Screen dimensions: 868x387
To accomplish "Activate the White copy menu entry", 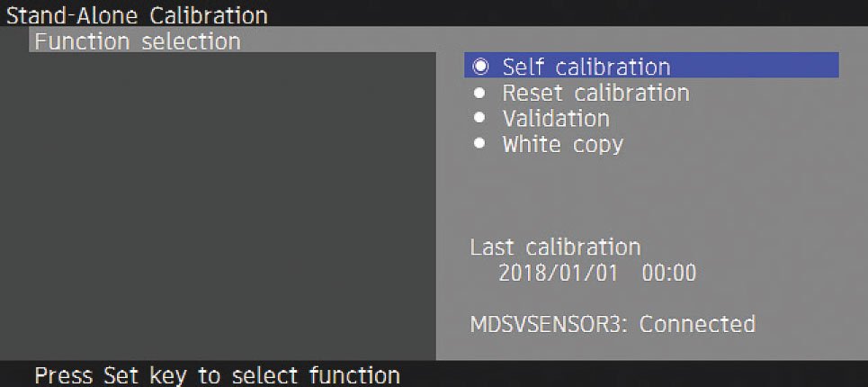I will click(563, 145).
